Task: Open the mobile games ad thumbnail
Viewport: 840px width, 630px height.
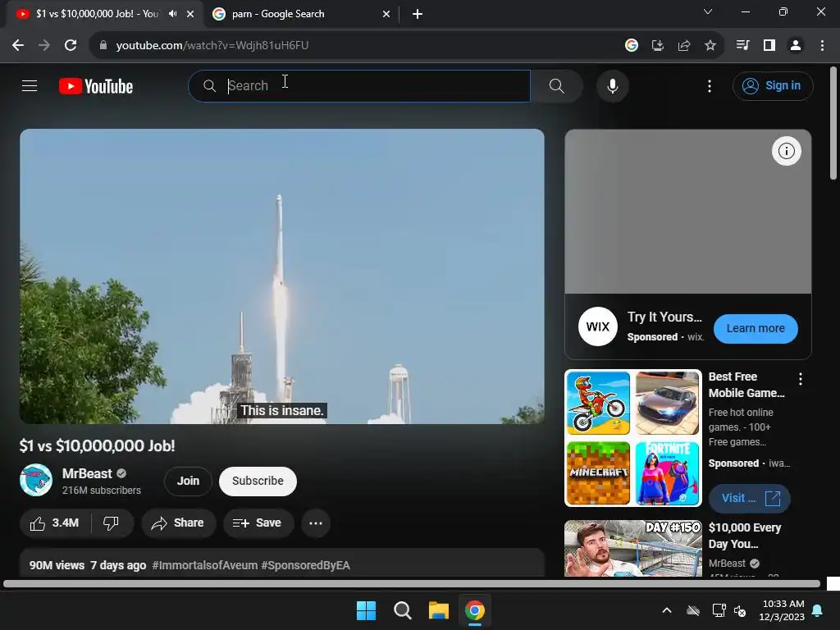Action: coord(632,438)
